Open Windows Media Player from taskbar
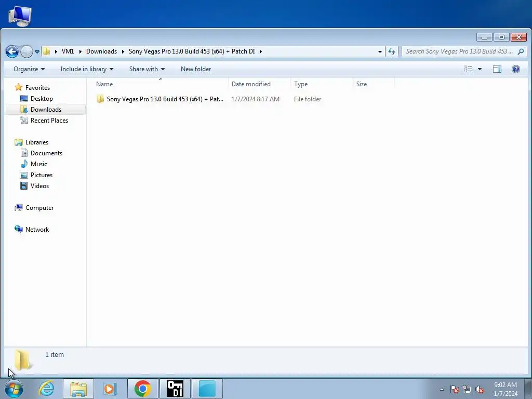 [110, 389]
